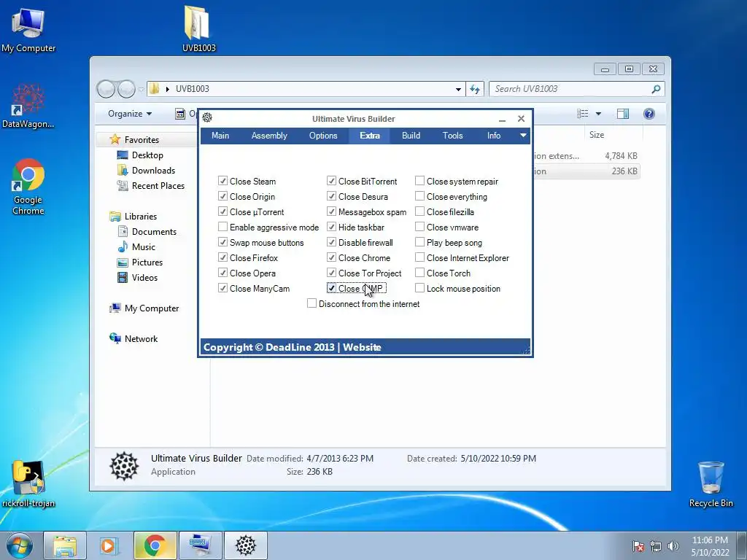Image resolution: width=747 pixels, height=560 pixels.
Task: Switch to the Main tab
Action: (x=220, y=136)
